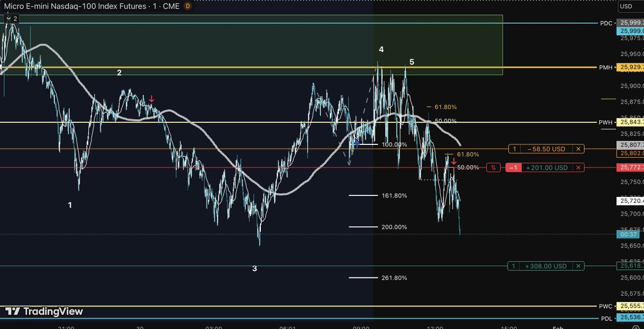Select the +201.00 USD position label
644x329 pixels.
pos(546,168)
